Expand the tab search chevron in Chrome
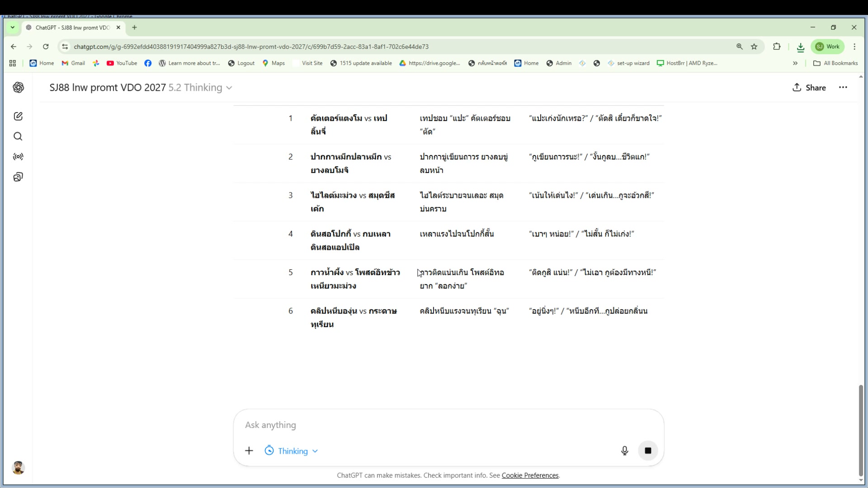The height and width of the screenshot is (488, 868). 13,28
